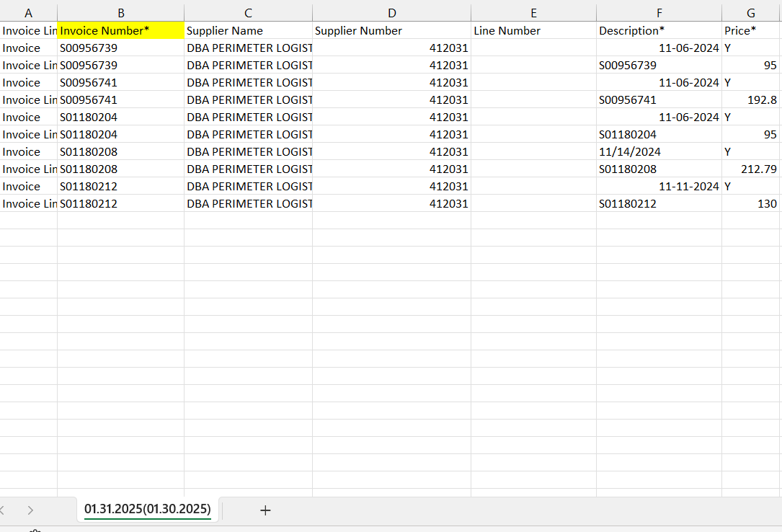This screenshot has height=532, width=782.
Task: Select price cell 192.8
Action: coord(751,99)
